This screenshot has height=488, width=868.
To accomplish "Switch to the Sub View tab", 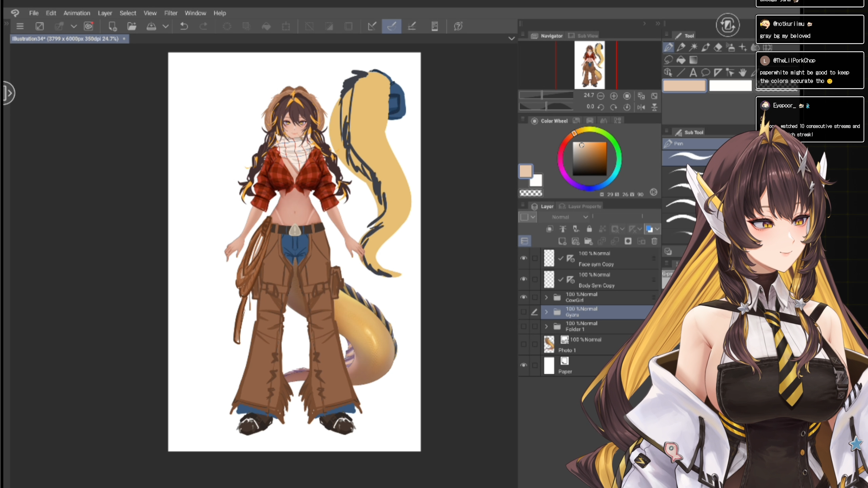I will click(584, 36).
